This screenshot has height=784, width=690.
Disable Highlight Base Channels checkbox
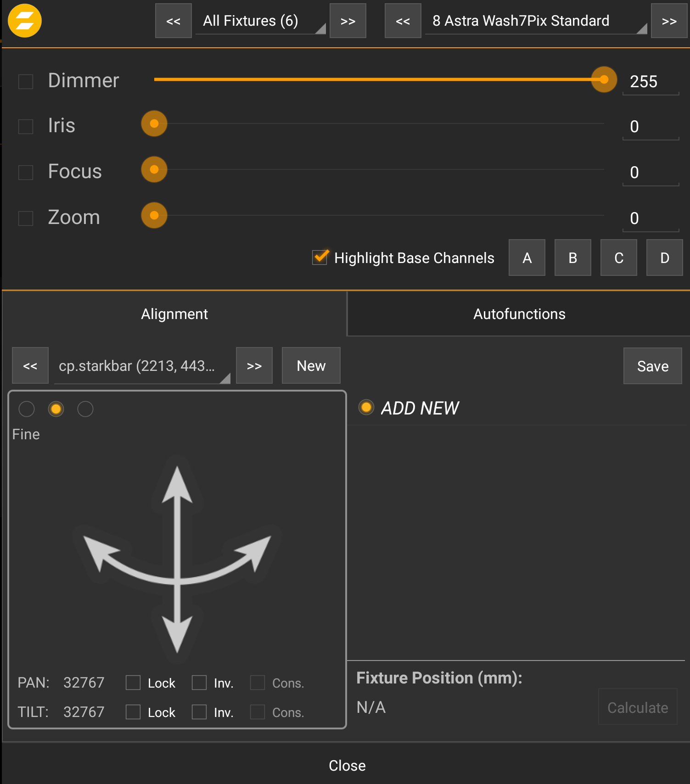[x=320, y=258]
